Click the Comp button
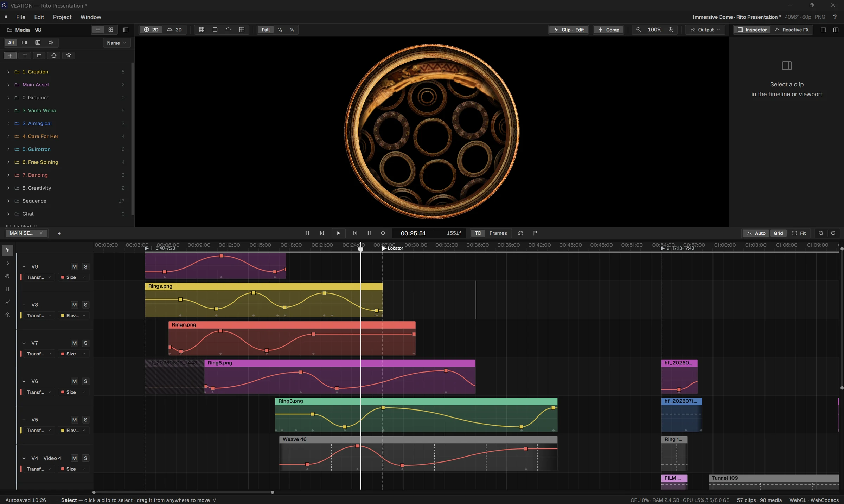The width and height of the screenshot is (844, 504). coord(609,30)
